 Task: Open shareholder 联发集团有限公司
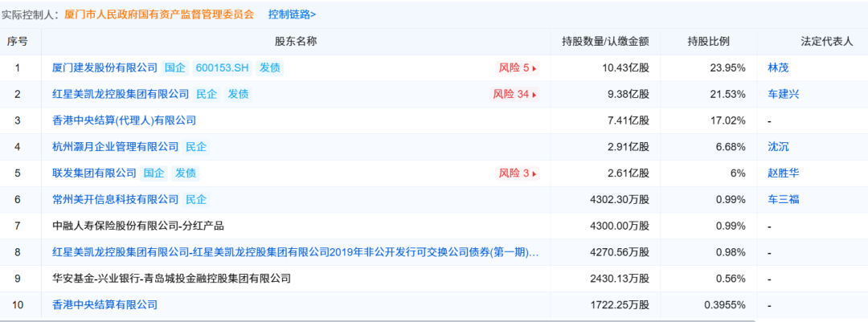[x=94, y=173]
